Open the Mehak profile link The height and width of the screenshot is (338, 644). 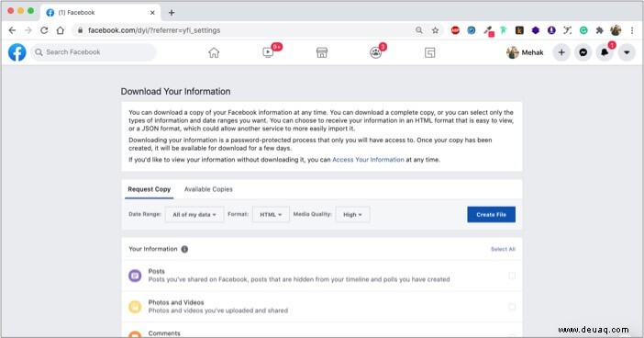tap(525, 52)
